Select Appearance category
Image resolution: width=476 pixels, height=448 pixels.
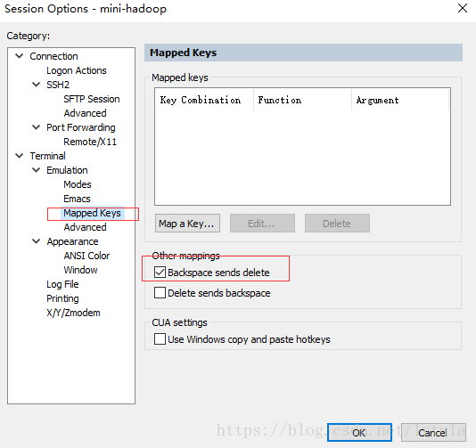pyautogui.click(x=72, y=241)
